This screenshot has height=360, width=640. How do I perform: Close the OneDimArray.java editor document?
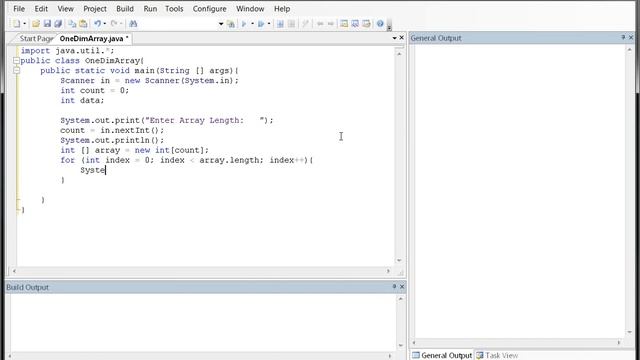402,38
